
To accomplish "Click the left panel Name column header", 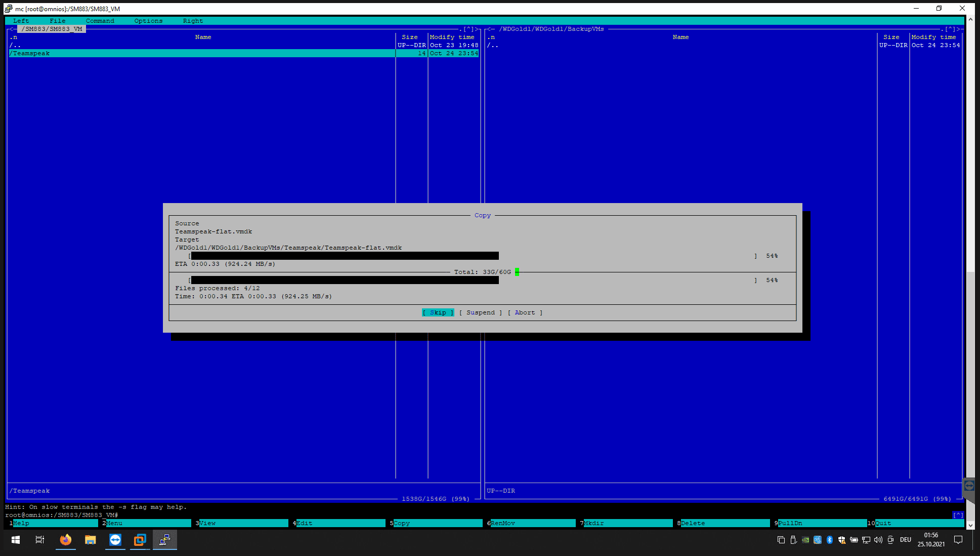I will [x=203, y=37].
